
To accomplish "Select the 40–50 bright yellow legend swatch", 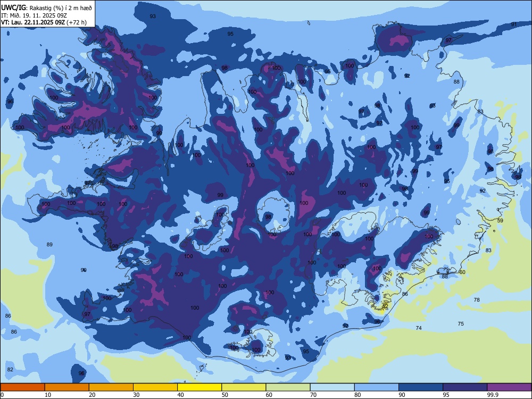I will 199,387.
